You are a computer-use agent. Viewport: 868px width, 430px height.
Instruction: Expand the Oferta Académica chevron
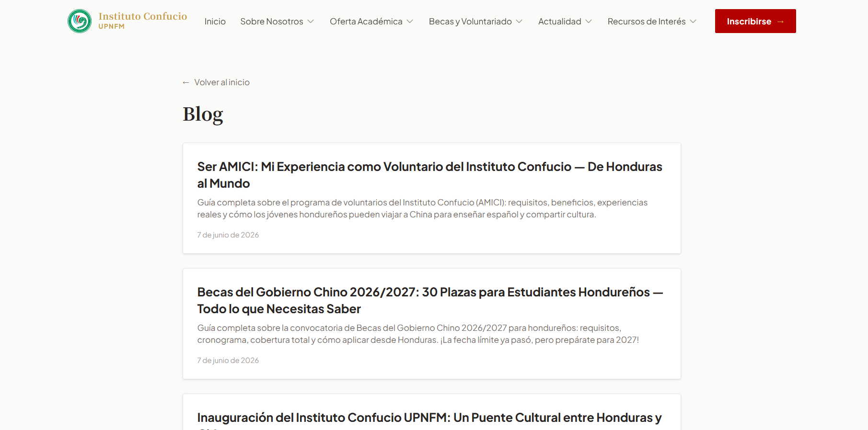point(410,22)
